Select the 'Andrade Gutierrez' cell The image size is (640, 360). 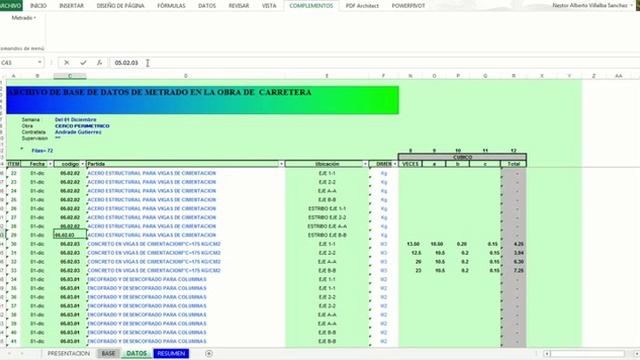click(x=78, y=132)
